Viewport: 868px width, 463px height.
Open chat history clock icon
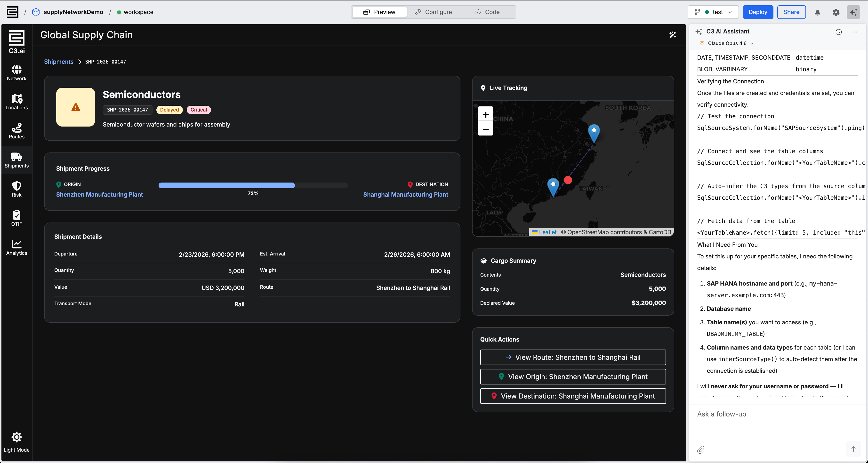point(839,32)
